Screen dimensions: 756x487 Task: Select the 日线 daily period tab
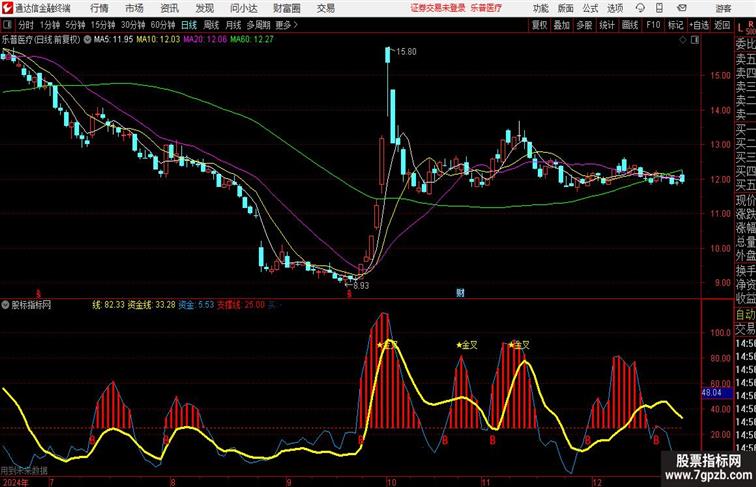[189, 25]
